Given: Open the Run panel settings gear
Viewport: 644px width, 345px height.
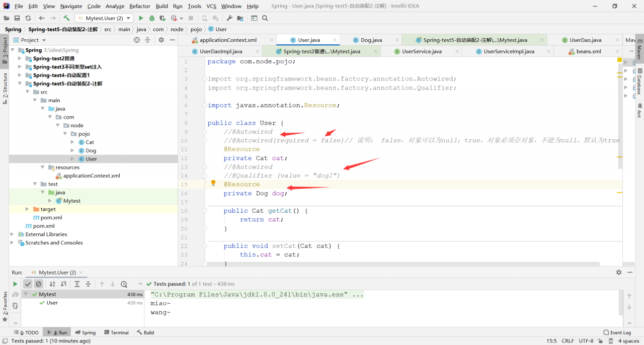Looking at the screenshot, I should (619, 272).
